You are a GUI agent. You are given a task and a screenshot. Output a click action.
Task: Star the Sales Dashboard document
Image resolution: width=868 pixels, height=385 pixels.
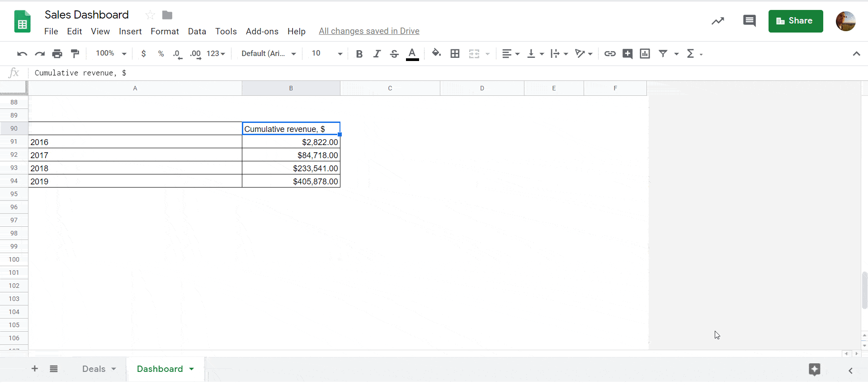pos(150,15)
